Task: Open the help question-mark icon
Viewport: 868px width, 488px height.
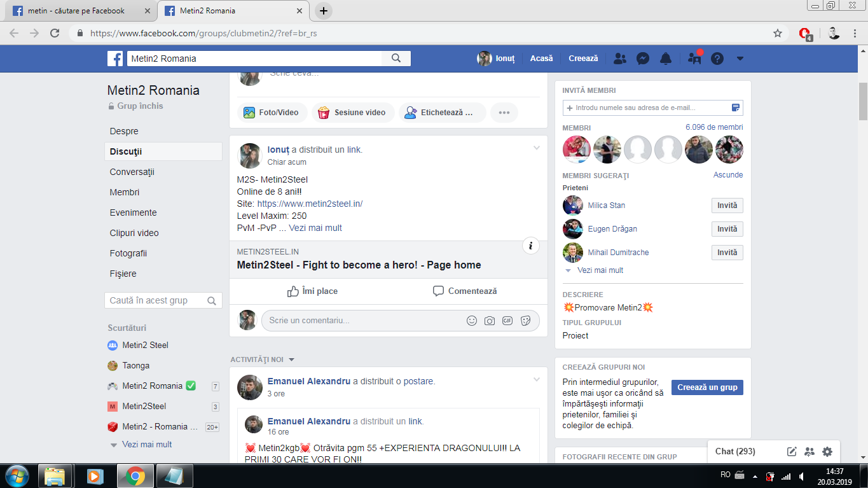Action: click(x=717, y=59)
